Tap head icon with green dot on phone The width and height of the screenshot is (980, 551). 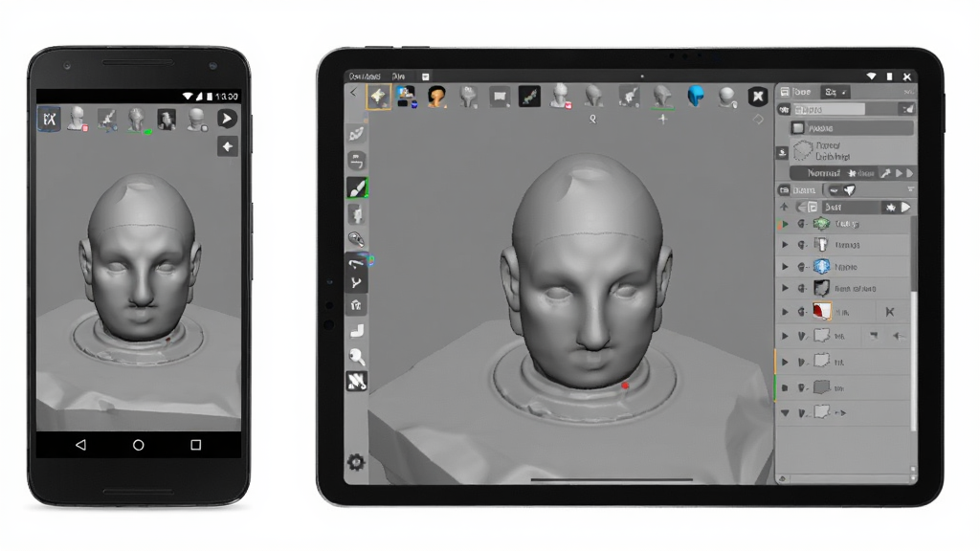click(x=137, y=120)
